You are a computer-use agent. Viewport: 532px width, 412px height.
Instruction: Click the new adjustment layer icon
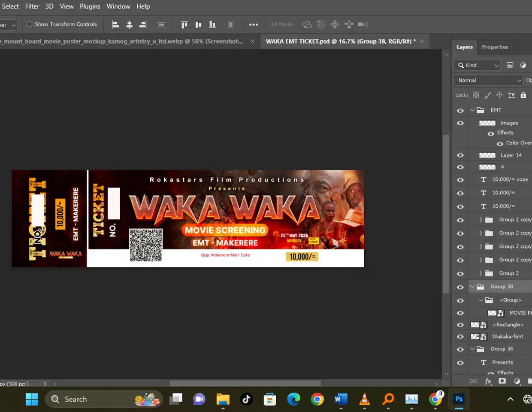(517, 381)
